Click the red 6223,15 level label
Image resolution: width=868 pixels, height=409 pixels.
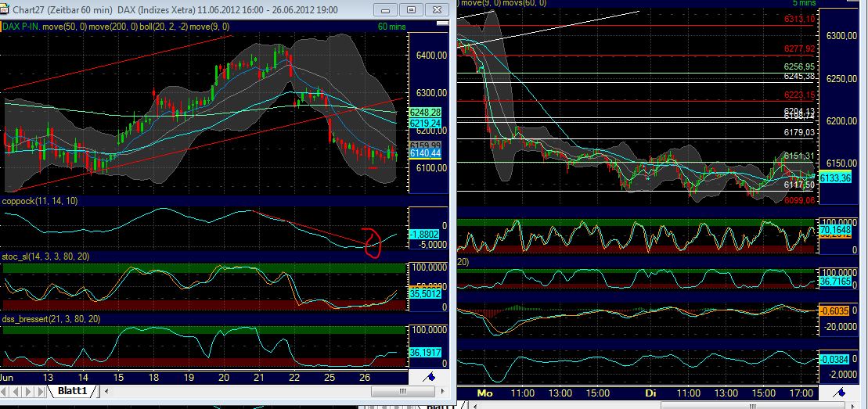click(x=799, y=95)
